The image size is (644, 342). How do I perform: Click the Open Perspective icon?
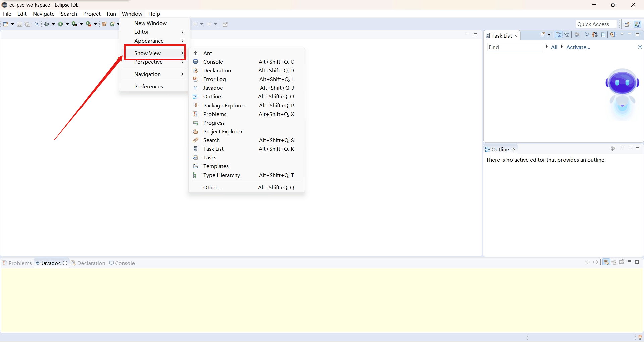[627, 24]
